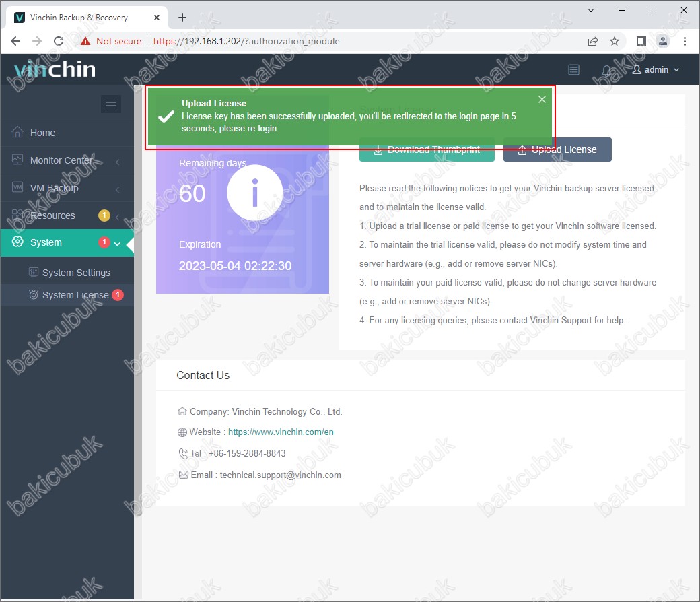Bookmark this page with star icon
Image resolution: width=700 pixels, height=602 pixels.
(615, 41)
